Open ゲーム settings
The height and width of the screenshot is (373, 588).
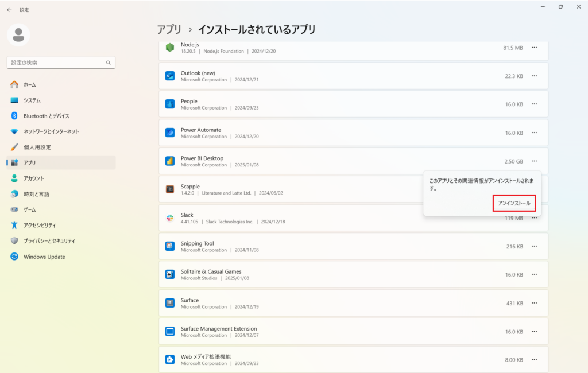tap(61, 209)
